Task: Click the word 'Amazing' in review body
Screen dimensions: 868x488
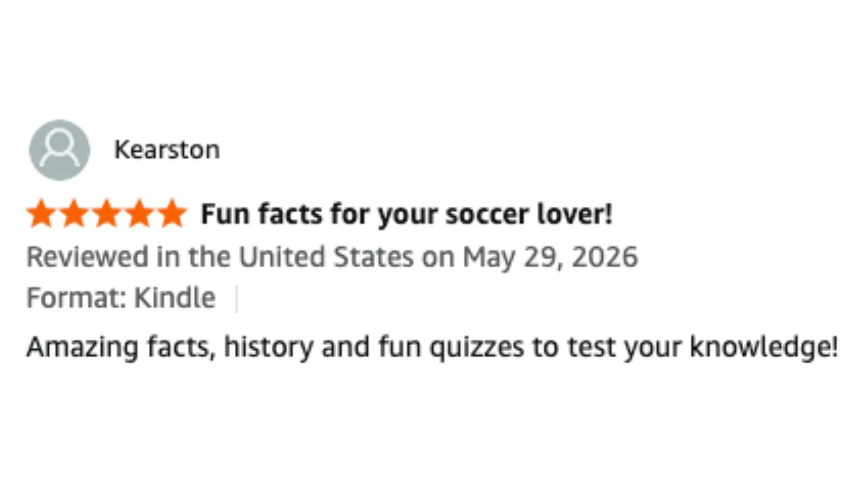Action: coord(83,347)
